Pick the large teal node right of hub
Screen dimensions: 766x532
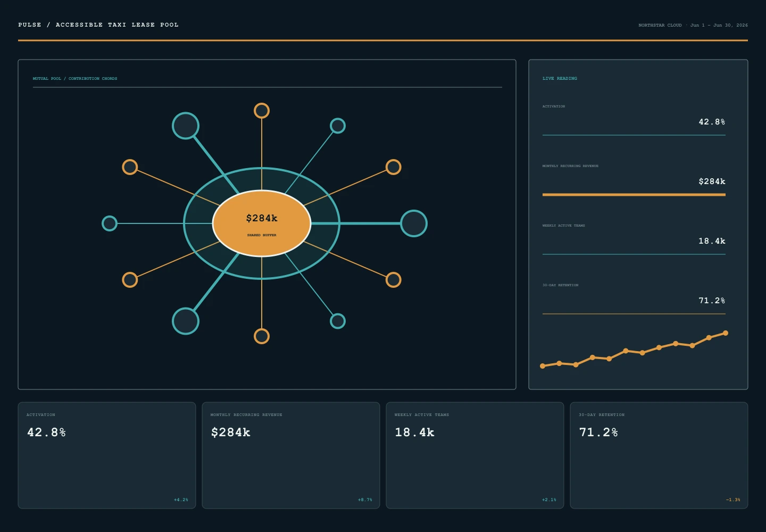tap(414, 223)
